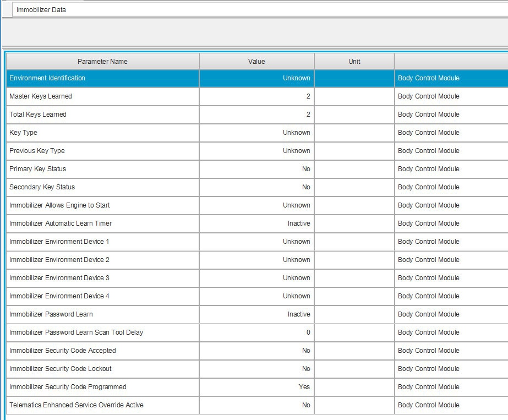This screenshot has width=508, height=420.
Task: Sort by the Value column header
Action: point(256,61)
